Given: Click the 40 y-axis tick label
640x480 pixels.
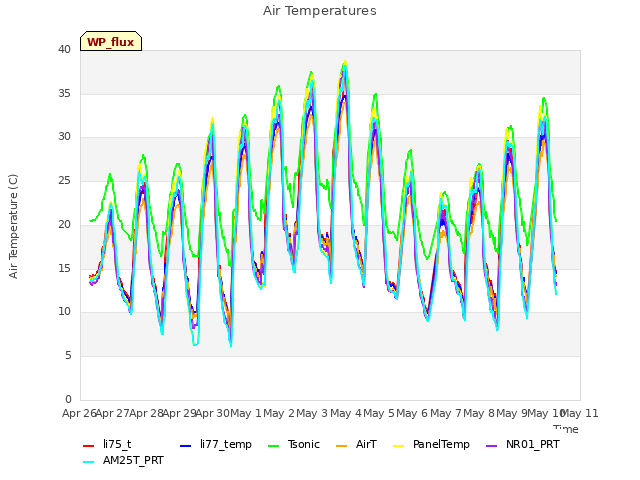Looking at the screenshot, I should click(x=64, y=49).
